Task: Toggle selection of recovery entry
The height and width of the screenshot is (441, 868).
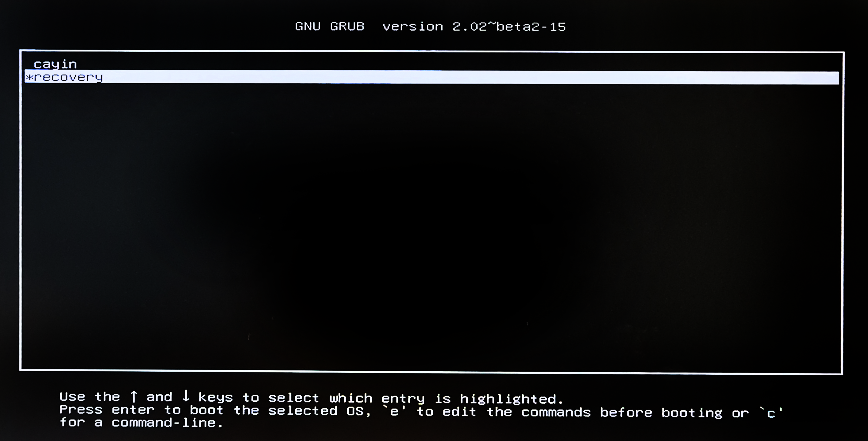Action: coord(433,77)
